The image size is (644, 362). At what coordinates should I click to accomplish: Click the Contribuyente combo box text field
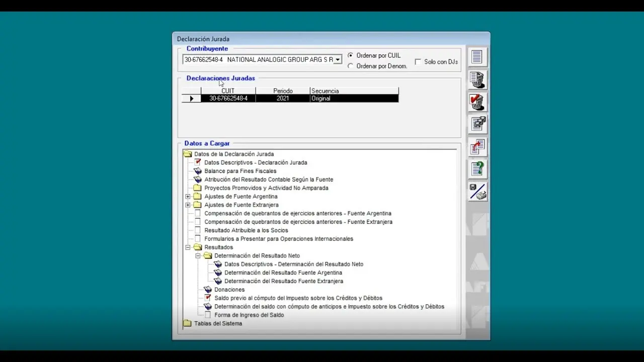(258, 59)
